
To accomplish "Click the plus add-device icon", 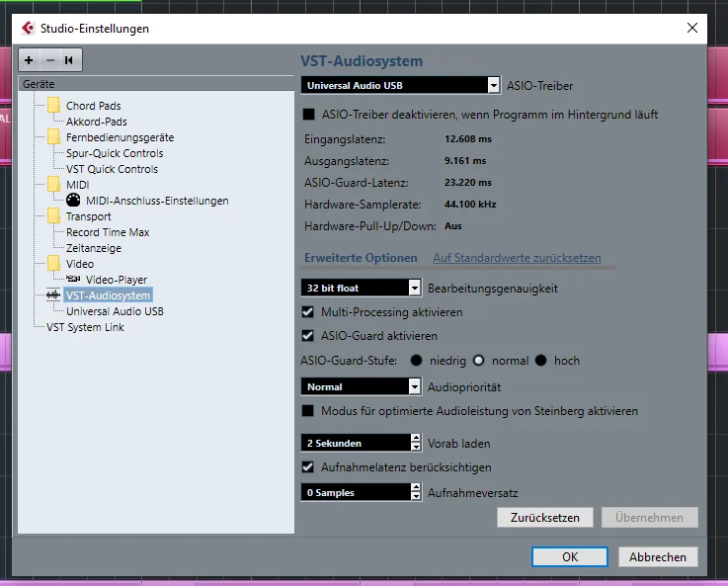I will click(x=29, y=60).
